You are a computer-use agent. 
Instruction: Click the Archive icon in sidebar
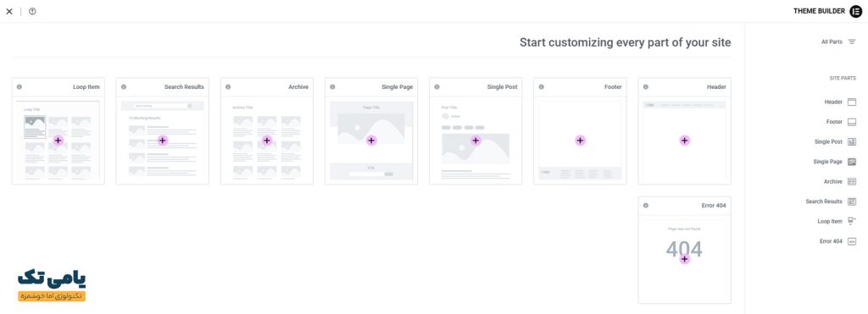tap(852, 182)
